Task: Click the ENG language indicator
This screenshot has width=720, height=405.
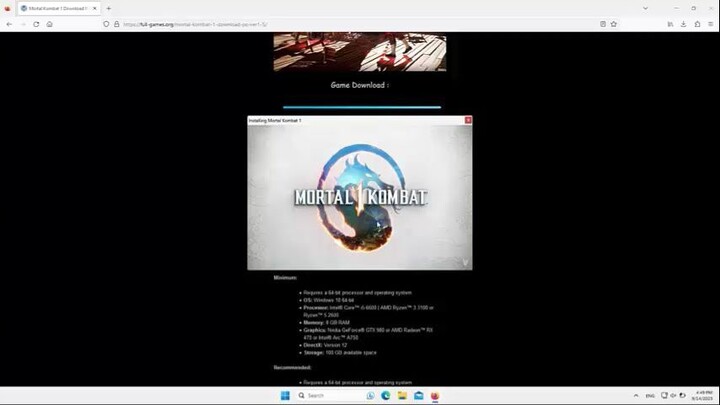Action: pos(650,395)
